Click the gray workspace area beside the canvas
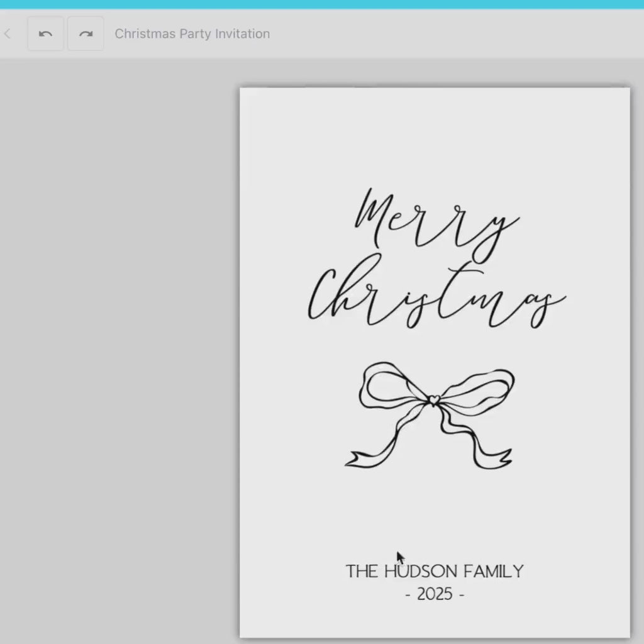This screenshot has width=644, height=644. (113, 314)
